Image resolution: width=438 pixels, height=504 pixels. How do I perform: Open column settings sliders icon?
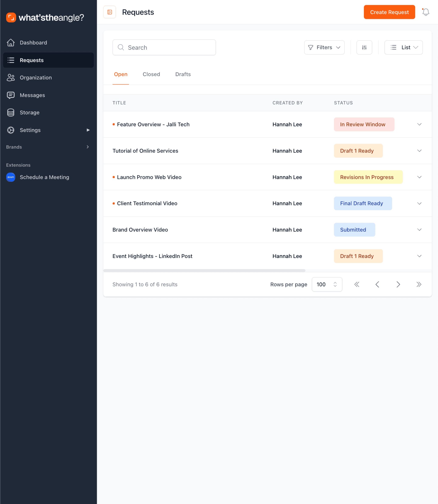(364, 47)
